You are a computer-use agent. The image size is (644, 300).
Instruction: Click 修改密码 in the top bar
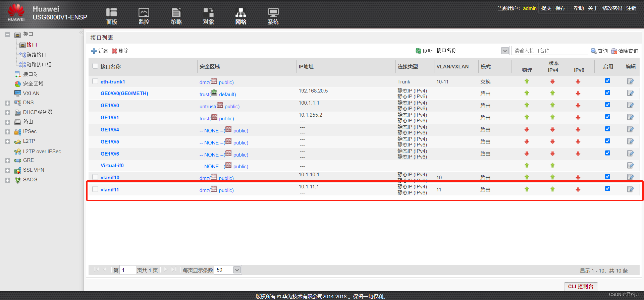612,8
